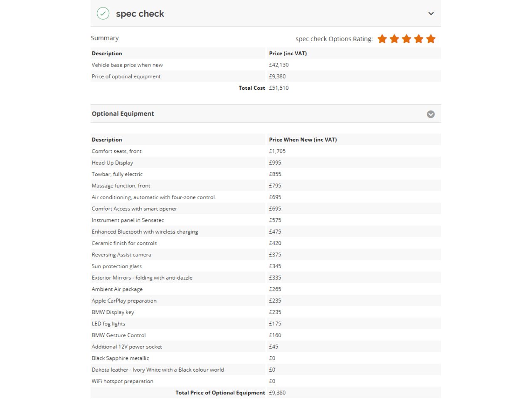Click the Vehicle base price when new row
The image size is (532, 399).
tap(266, 65)
